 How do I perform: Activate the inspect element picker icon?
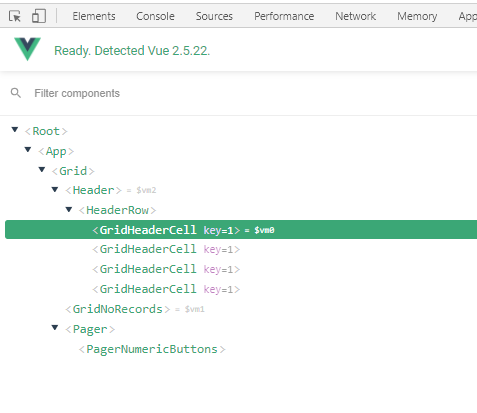click(15, 16)
